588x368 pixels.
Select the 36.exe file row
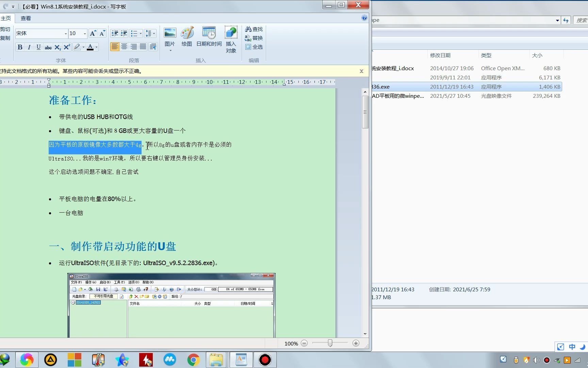point(466,87)
